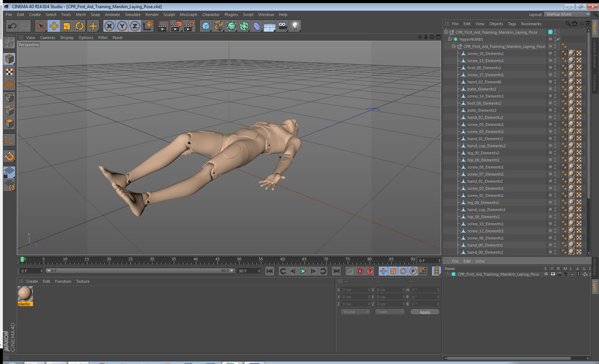The width and height of the screenshot is (599, 364).
Task: Open the Sculpt menu
Action: coord(169,15)
